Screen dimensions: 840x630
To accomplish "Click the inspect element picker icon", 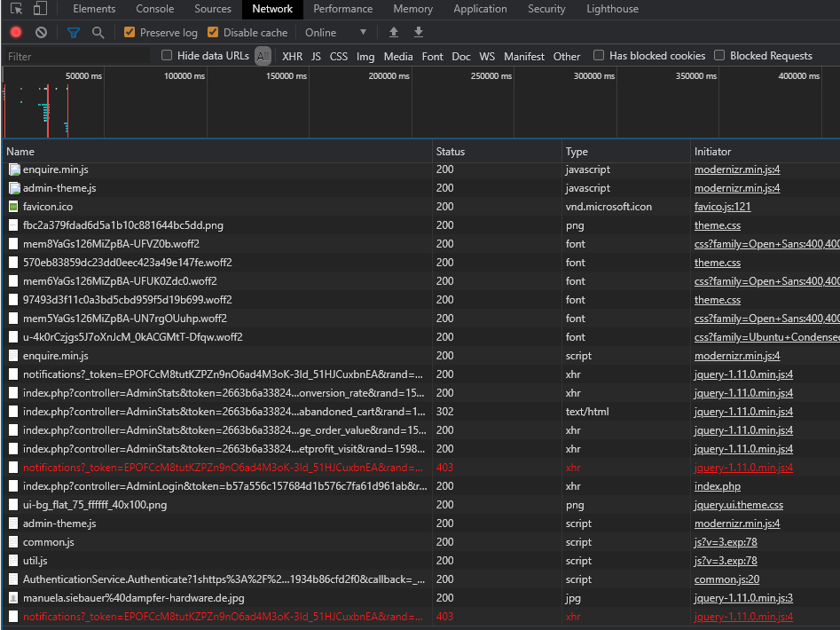I will click(x=16, y=9).
